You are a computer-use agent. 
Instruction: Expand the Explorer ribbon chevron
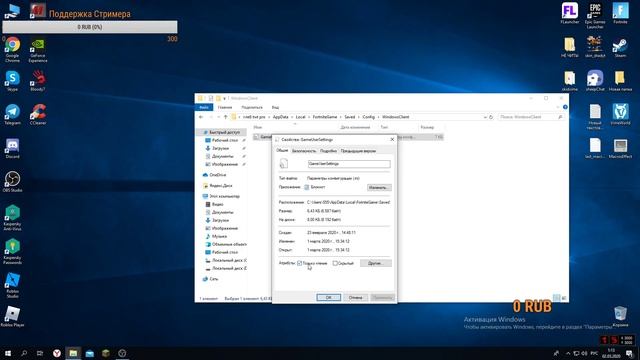558,107
